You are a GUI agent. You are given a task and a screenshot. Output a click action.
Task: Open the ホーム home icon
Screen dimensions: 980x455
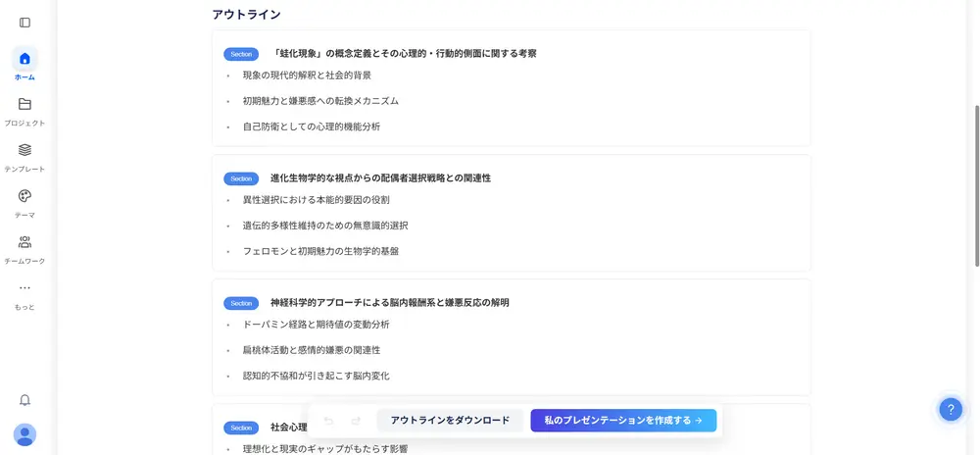click(x=25, y=59)
